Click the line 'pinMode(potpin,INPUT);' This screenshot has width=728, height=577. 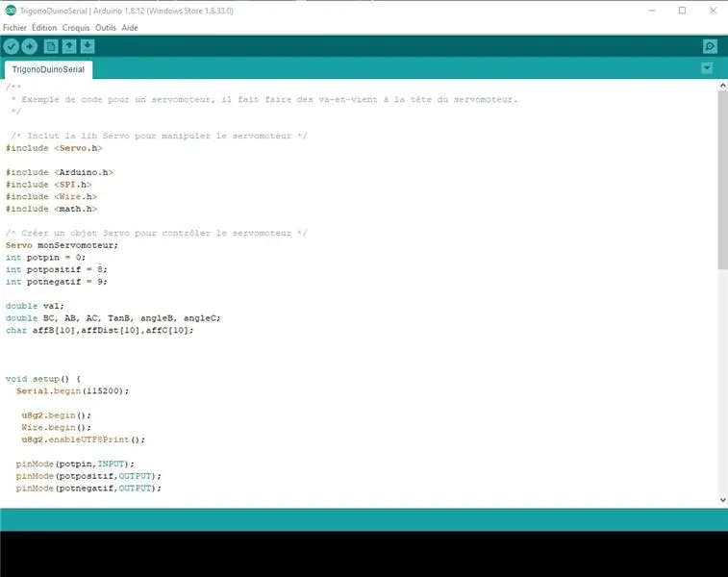[x=75, y=464]
